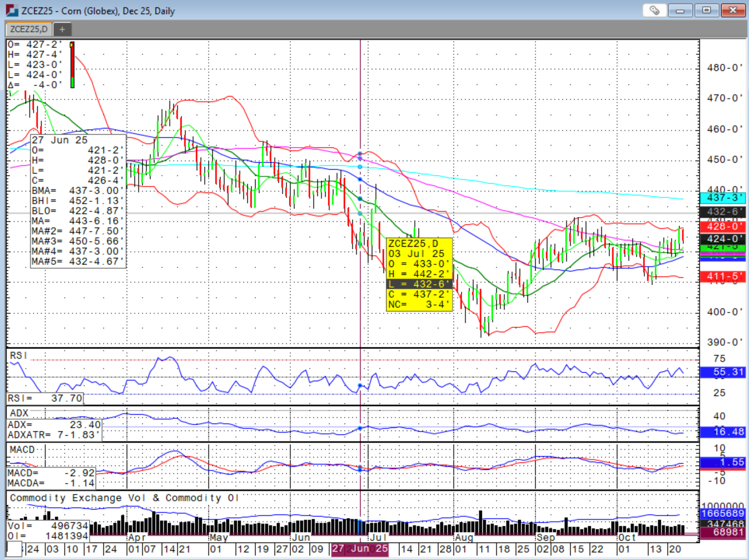Click the RSI study label
This screenshot has width=749, height=560.
coord(18,356)
